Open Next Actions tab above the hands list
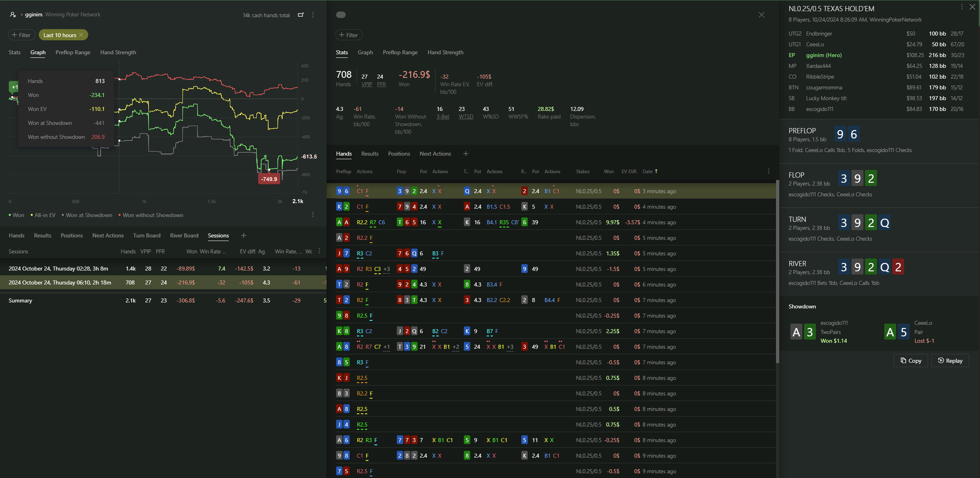Screen dimensions: 980x478 click(436, 154)
